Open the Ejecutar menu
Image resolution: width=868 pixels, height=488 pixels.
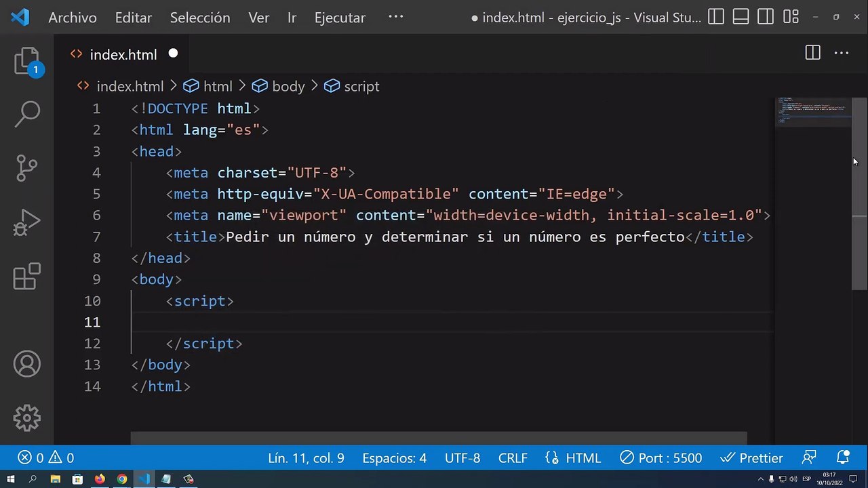click(340, 18)
